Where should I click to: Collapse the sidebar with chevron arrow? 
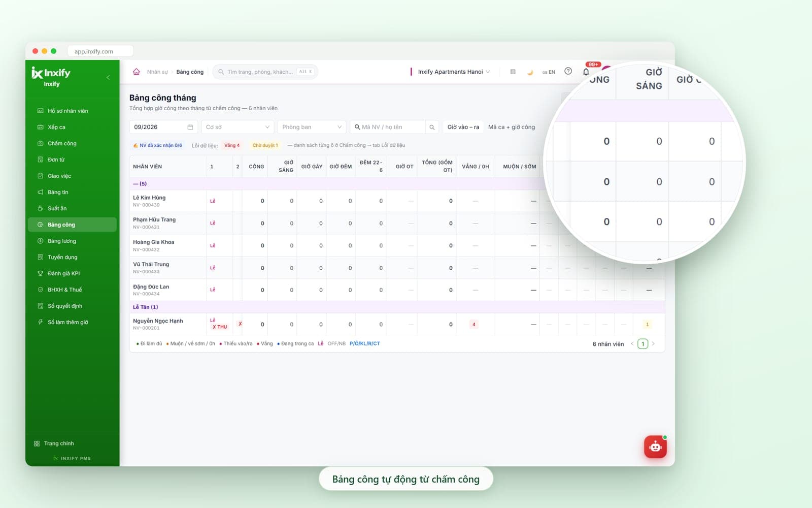click(x=108, y=77)
